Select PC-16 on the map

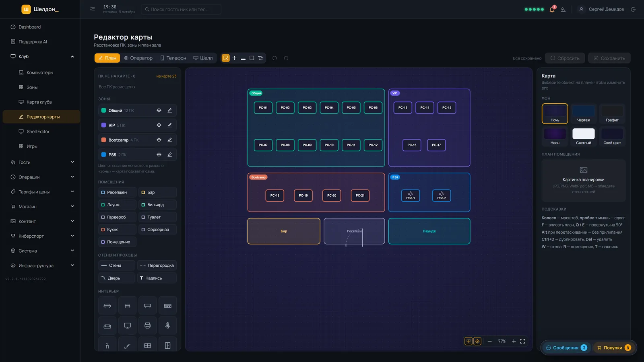coord(412,145)
